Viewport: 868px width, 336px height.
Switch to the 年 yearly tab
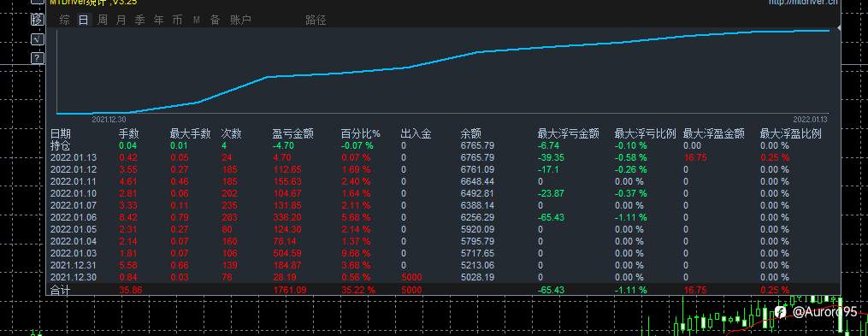pos(159,20)
